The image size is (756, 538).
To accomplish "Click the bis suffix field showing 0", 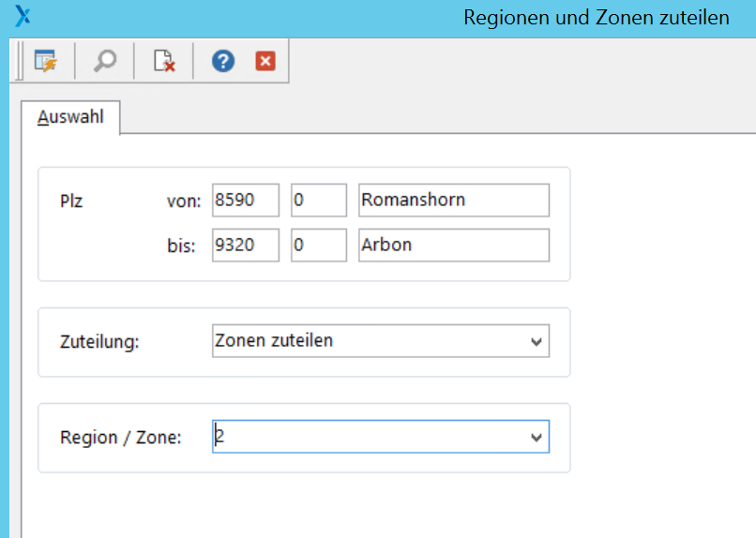I will (319, 246).
